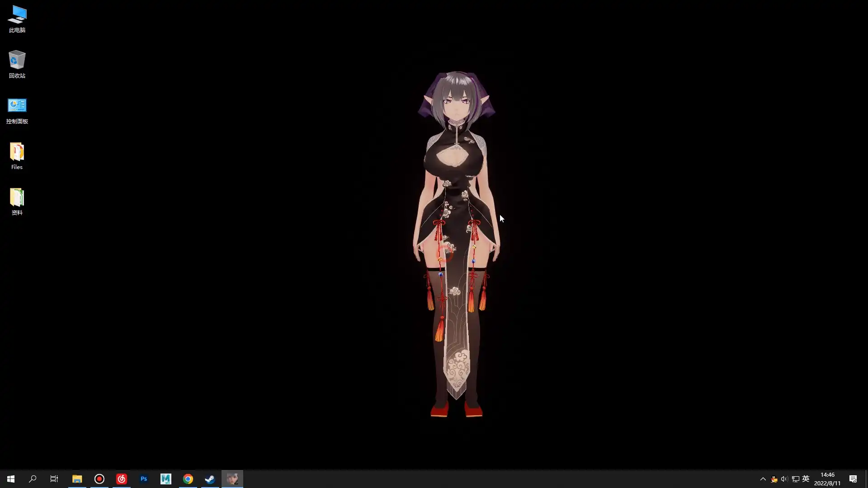This screenshot has width=868, height=488.
Task: Open Steam from the taskbar
Action: 210,479
